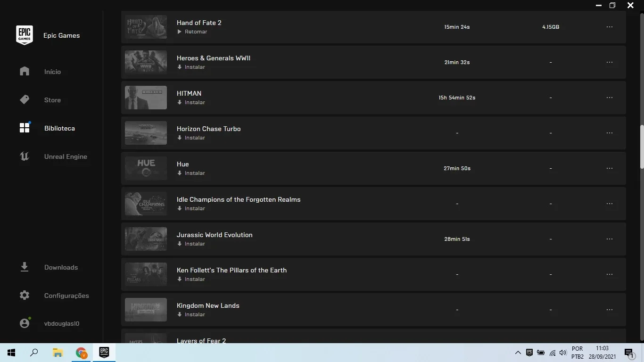Open the notification center icon
The width and height of the screenshot is (644, 362).
tap(629, 353)
